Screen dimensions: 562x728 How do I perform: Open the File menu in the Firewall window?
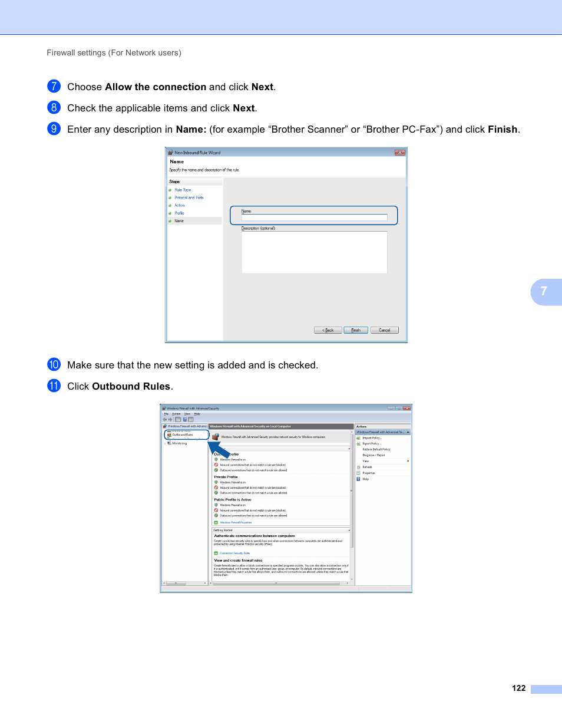pos(166,414)
